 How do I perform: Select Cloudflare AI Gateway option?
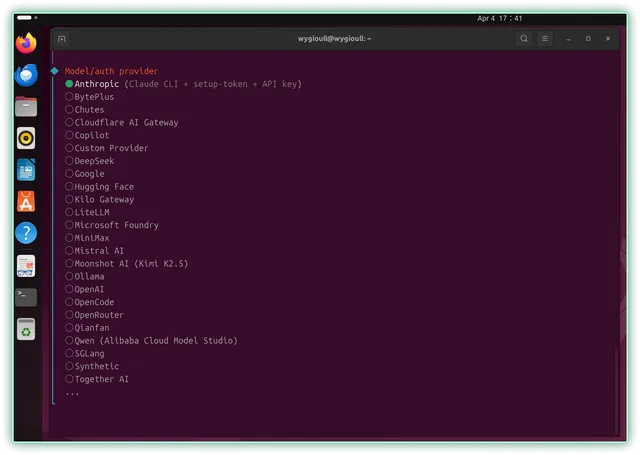[x=122, y=122]
